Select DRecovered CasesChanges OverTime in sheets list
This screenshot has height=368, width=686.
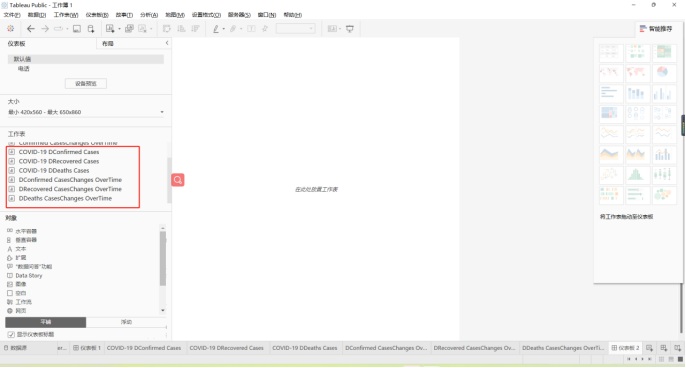(70, 189)
